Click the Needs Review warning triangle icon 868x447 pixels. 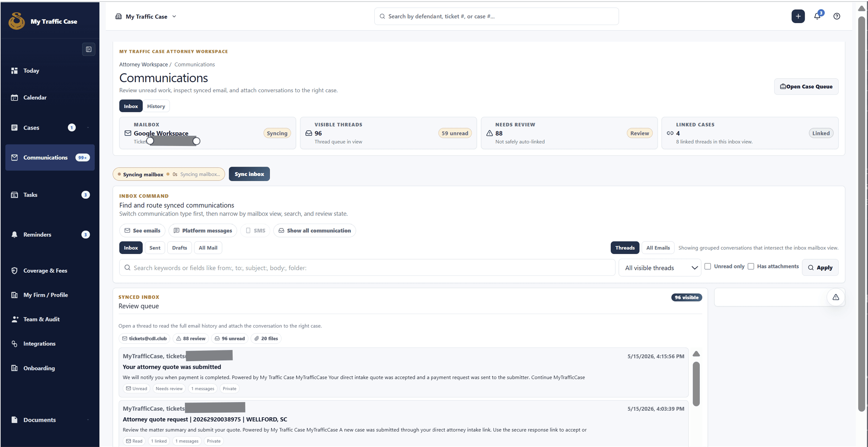489,133
